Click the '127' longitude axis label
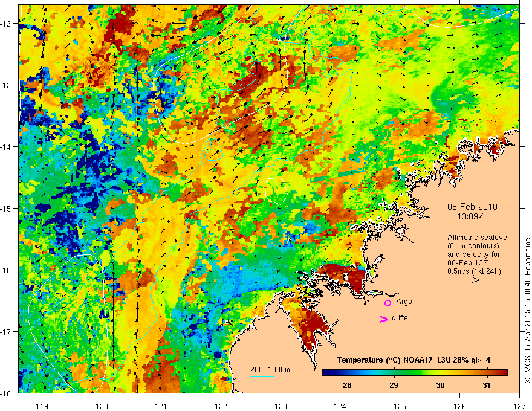532x411 pixels. coord(519,406)
